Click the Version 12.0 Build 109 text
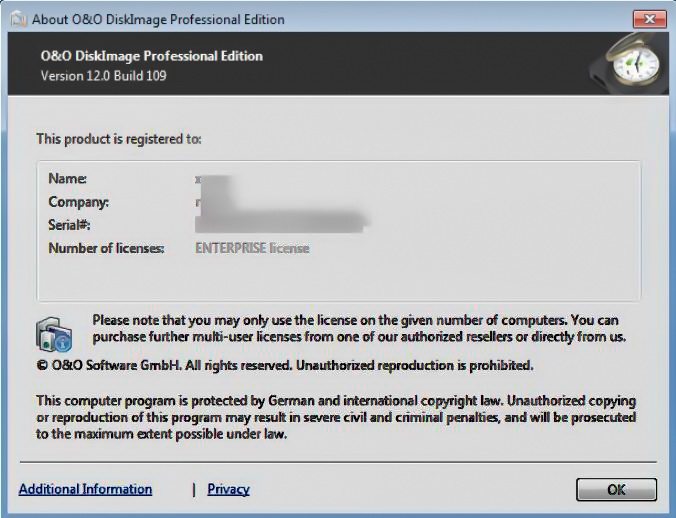This screenshot has height=518, width=676. (x=103, y=76)
